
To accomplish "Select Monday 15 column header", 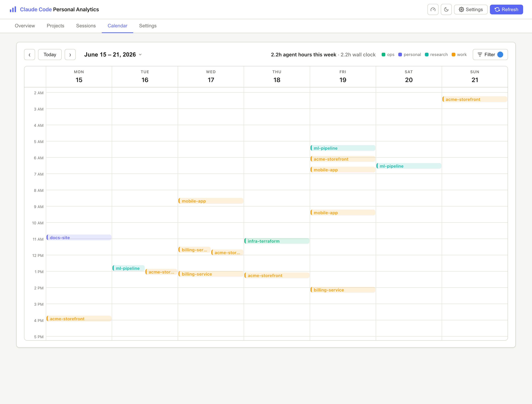I will pyautogui.click(x=79, y=77).
